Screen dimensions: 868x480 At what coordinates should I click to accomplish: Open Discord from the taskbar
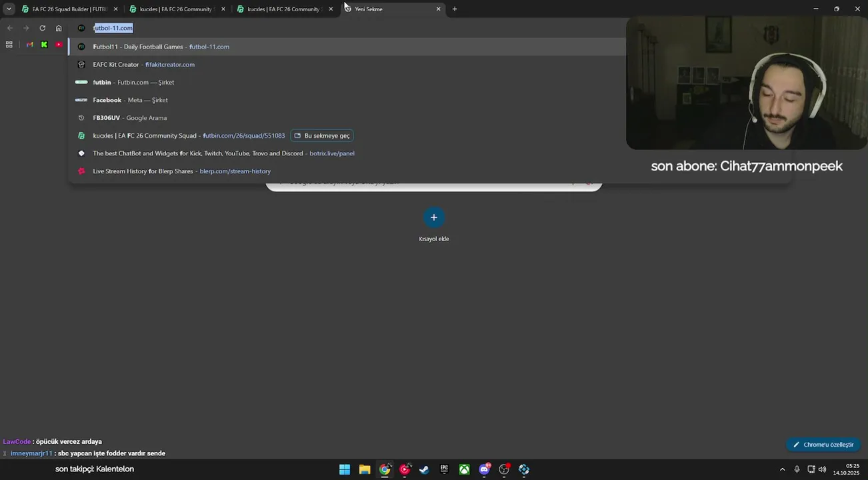pyautogui.click(x=485, y=469)
